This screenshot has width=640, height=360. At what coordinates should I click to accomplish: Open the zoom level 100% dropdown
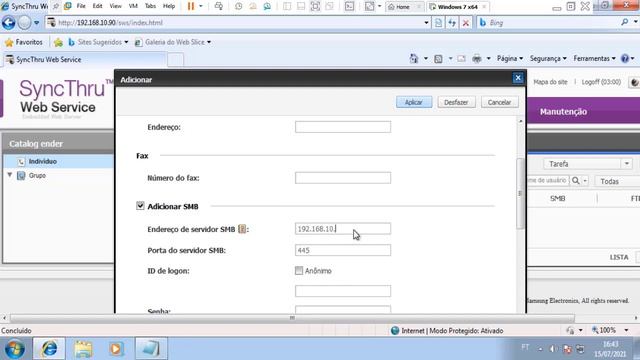point(626,330)
